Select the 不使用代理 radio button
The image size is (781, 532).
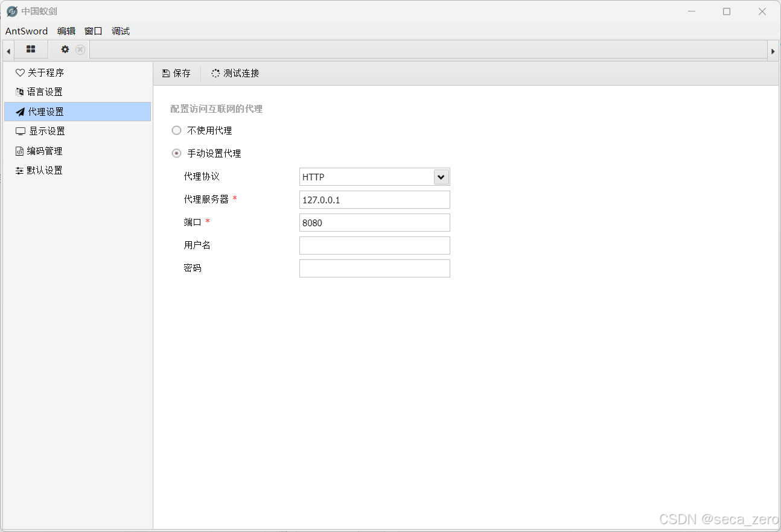177,130
